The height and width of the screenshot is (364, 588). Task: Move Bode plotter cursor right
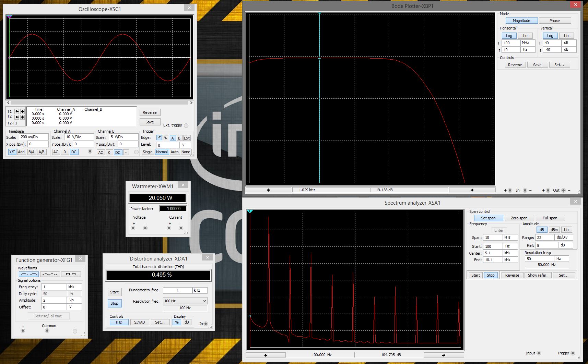click(x=472, y=190)
